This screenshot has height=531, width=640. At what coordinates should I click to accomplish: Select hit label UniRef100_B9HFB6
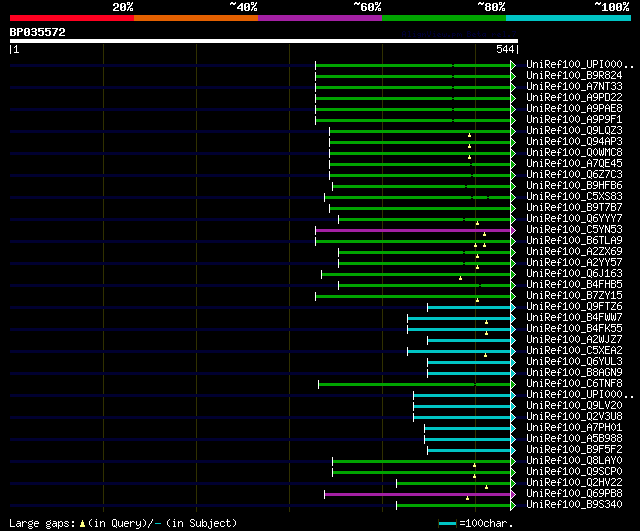pos(574,186)
